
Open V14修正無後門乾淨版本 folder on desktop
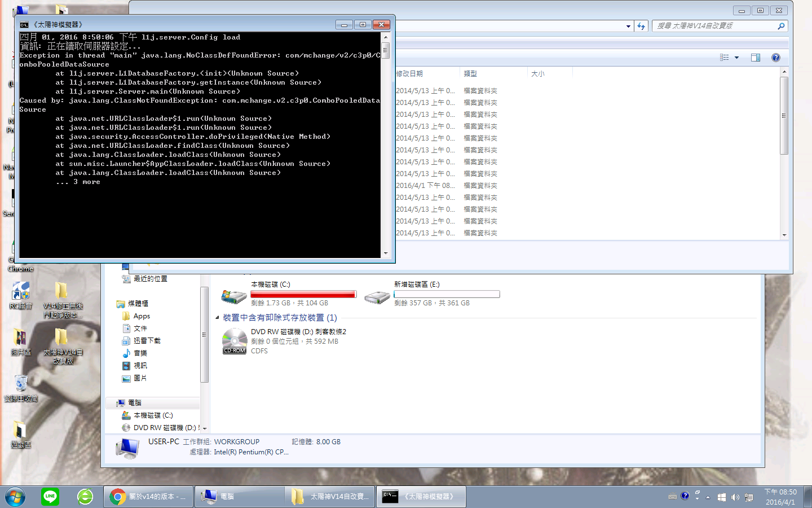click(63, 300)
